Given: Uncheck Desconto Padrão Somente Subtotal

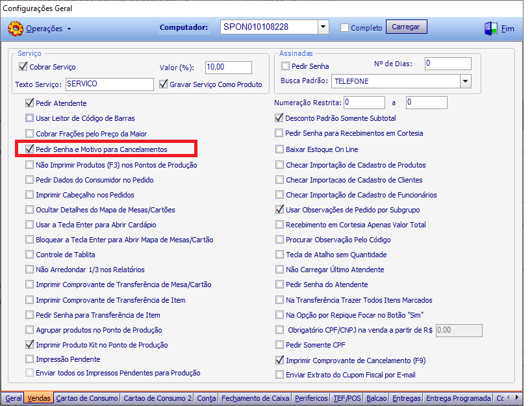Looking at the screenshot, I should pyautogui.click(x=279, y=118).
